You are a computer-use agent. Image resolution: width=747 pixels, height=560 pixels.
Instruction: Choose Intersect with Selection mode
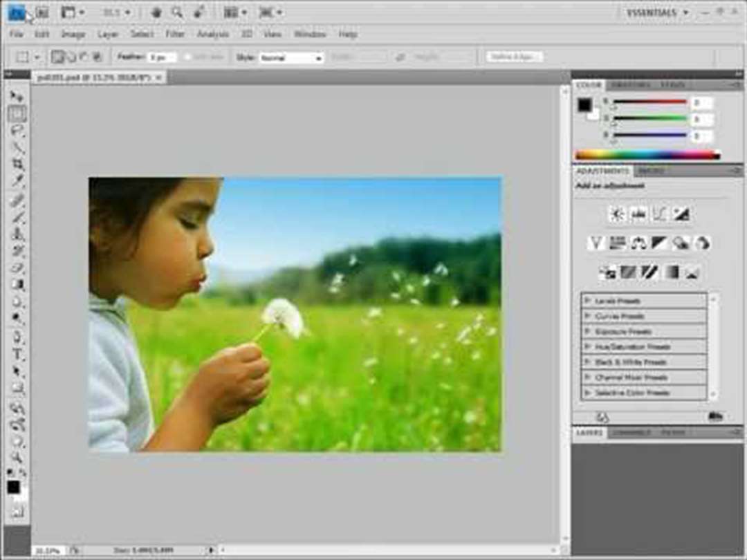pyautogui.click(x=98, y=57)
